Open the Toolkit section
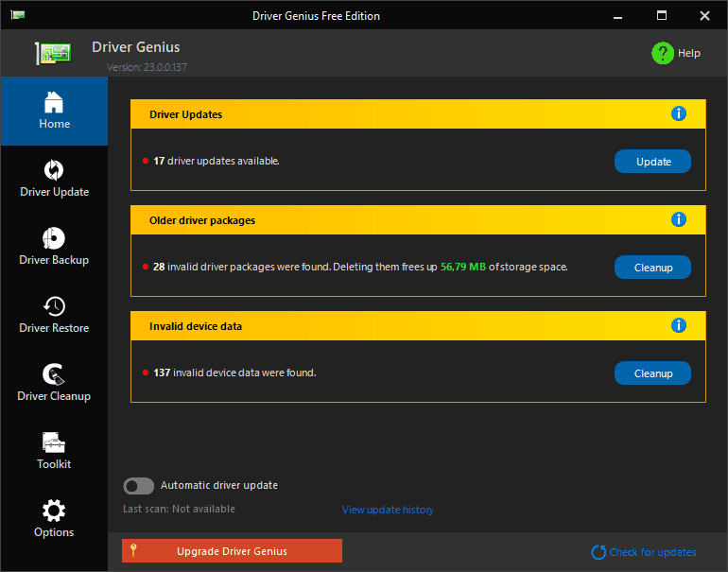Image resolution: width=728 pixels, height=572 pixels. coord(54,452)
